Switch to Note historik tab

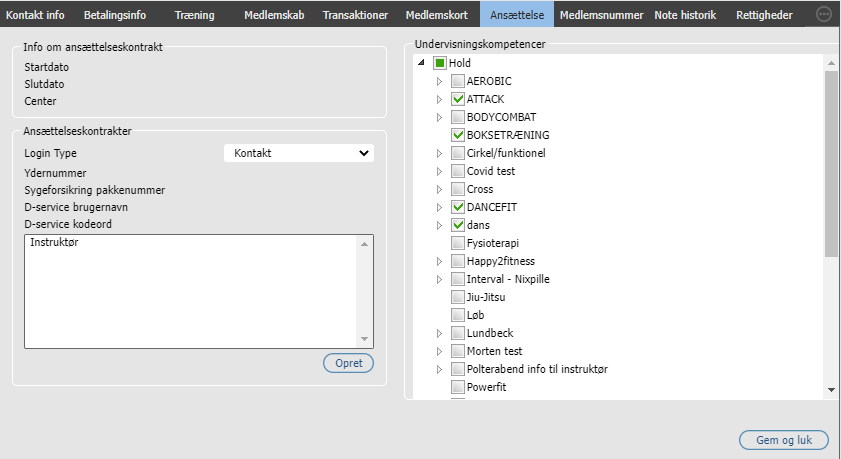coord(685,15)
